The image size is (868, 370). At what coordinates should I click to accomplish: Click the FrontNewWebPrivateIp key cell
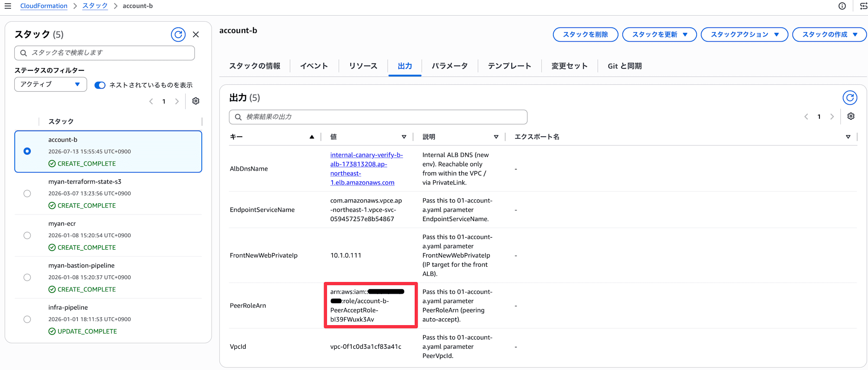click(x=263, y=255)
